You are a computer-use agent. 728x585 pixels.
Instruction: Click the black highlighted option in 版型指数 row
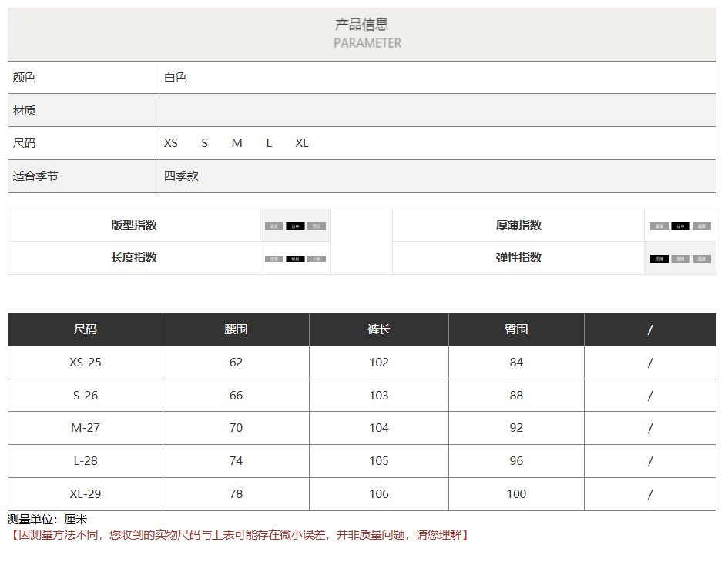295,226
